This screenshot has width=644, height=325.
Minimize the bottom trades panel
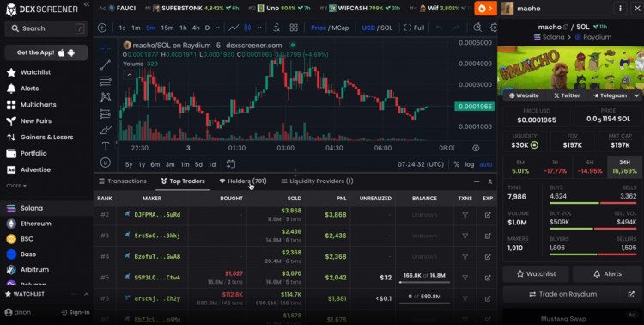[477, 181]
